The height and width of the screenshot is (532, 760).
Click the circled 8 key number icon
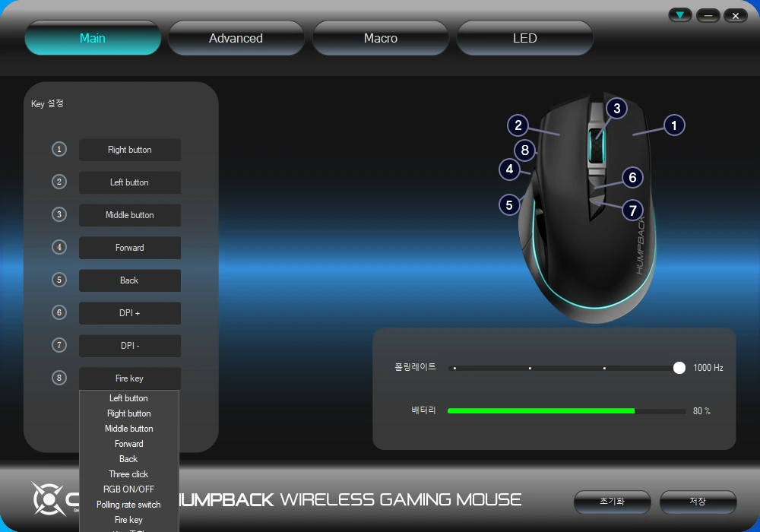click(x=59, y=378)
